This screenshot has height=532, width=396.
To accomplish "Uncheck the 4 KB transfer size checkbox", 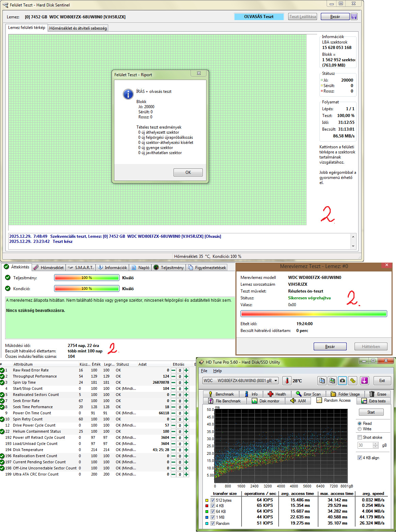I will tap(213, 506).
